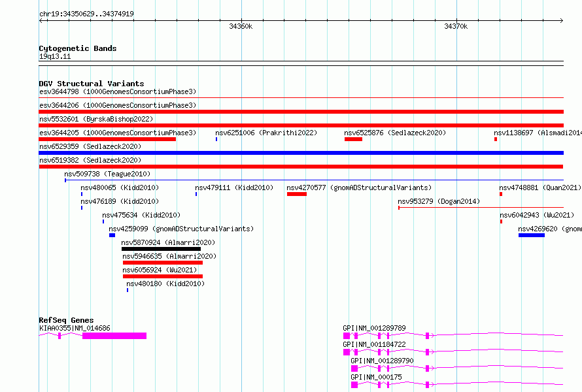Image resolution: width=582 pixels, height=392 pixels.
Task: Open the nsv6519382 (Sedlazeck2020) label
Action: pos(90,160)
